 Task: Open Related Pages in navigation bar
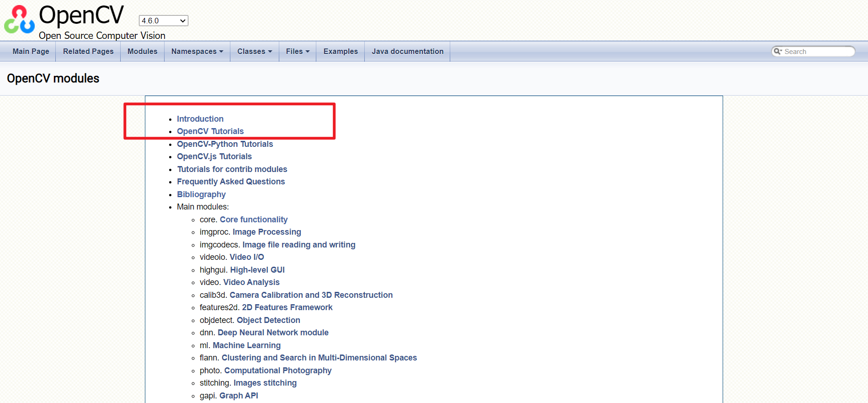coord(88,51)
